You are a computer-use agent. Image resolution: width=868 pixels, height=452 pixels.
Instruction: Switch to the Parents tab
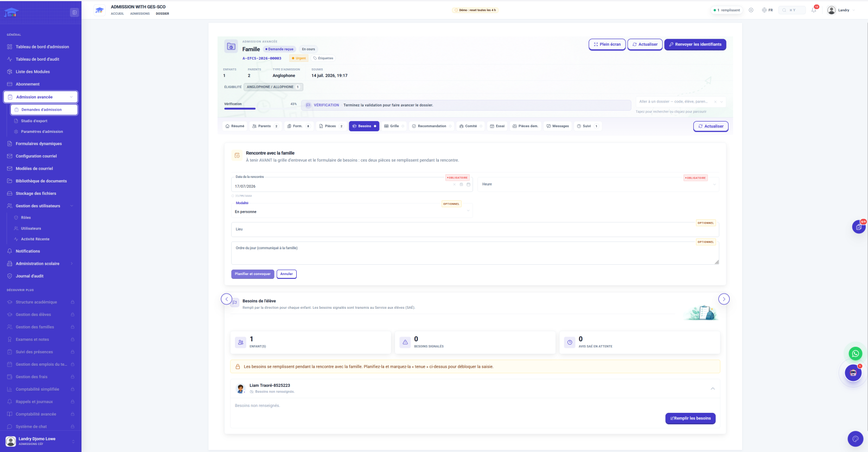[265, 126]
